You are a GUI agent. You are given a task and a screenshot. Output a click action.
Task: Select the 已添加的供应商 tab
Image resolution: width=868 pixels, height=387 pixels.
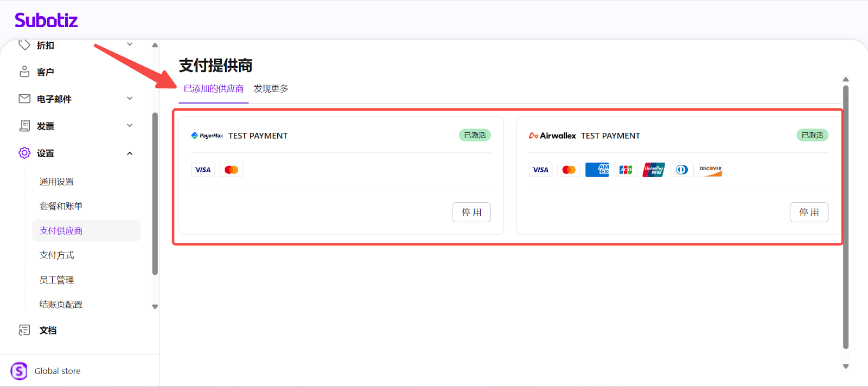(214, 89)
